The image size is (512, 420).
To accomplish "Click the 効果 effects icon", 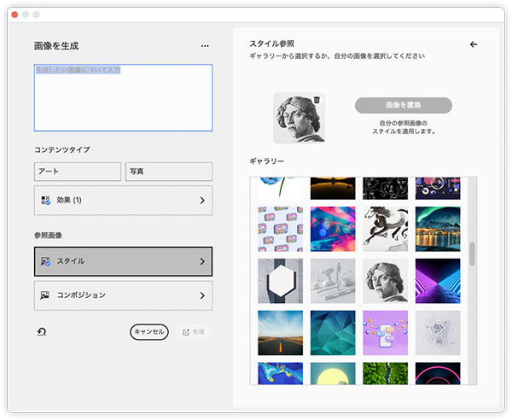I will tap(45, 201).
